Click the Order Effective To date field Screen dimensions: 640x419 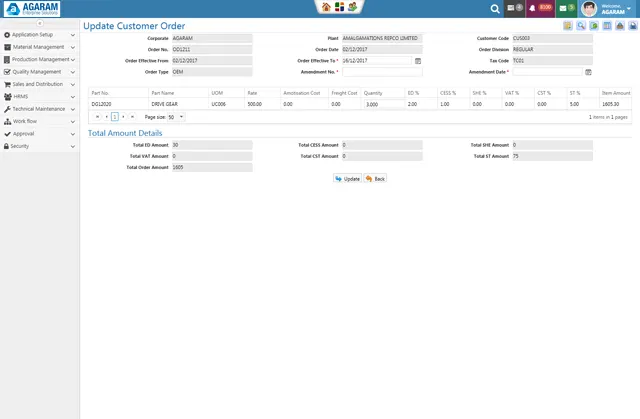pos(377,60)
